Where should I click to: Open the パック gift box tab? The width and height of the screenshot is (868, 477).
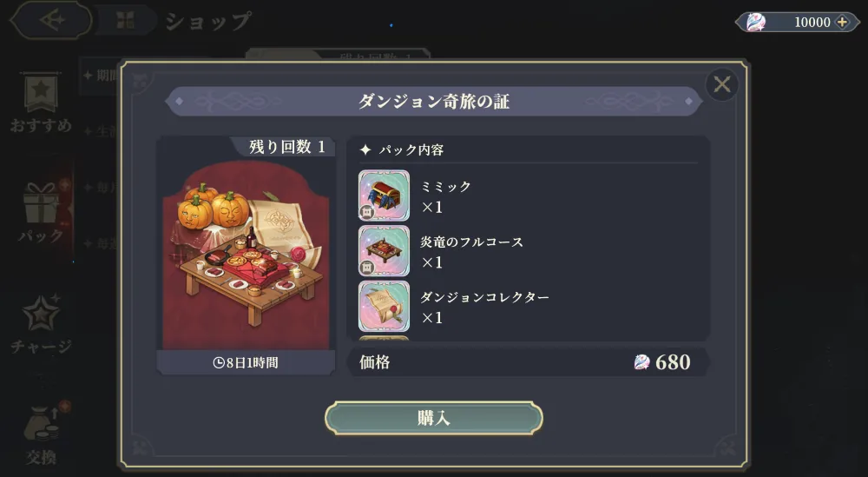[x=41, y=213]
